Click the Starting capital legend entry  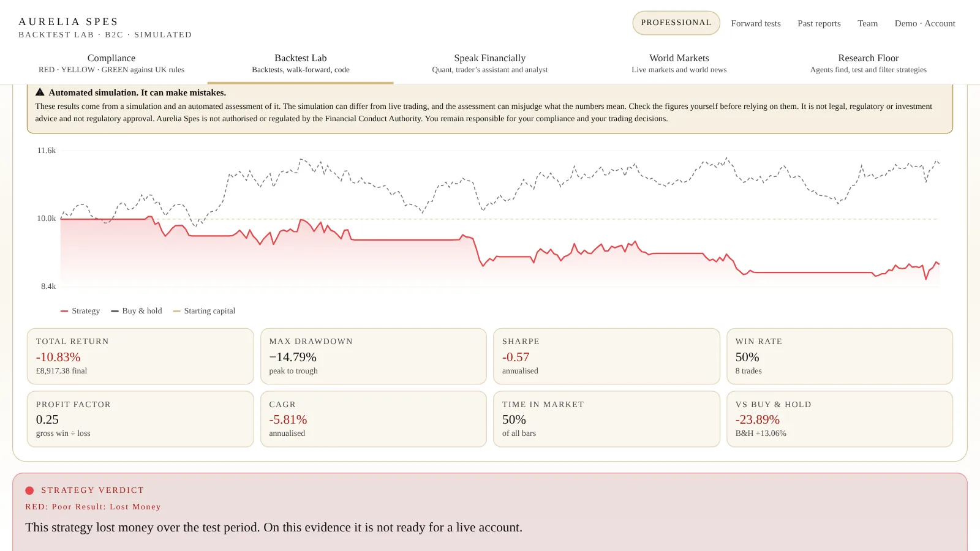[x=204, y=311]
